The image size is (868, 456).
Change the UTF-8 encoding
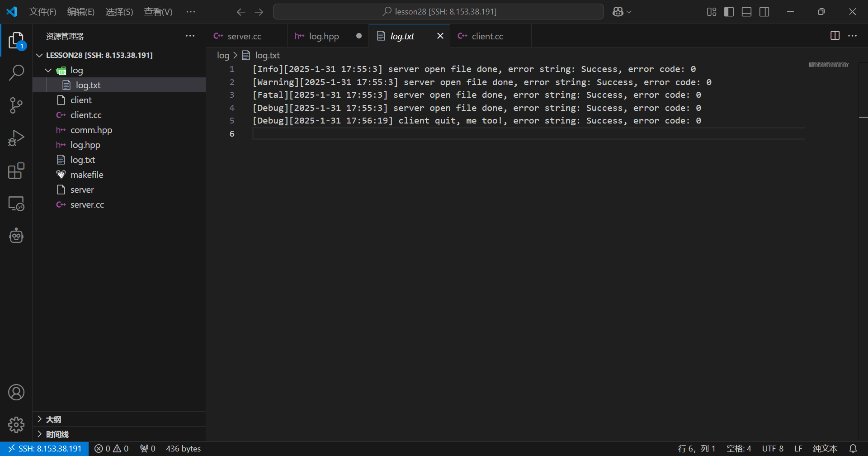[x=773, y=449]
